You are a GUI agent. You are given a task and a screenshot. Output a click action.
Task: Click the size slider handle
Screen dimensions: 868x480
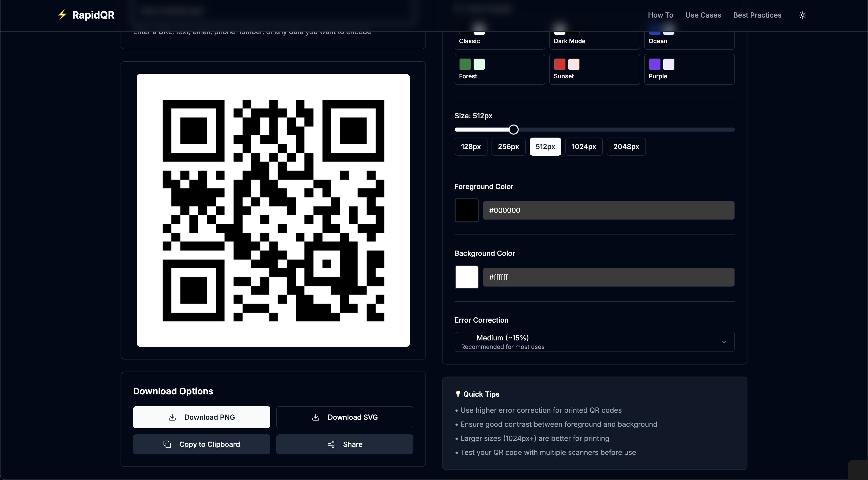tap(514, 129)
